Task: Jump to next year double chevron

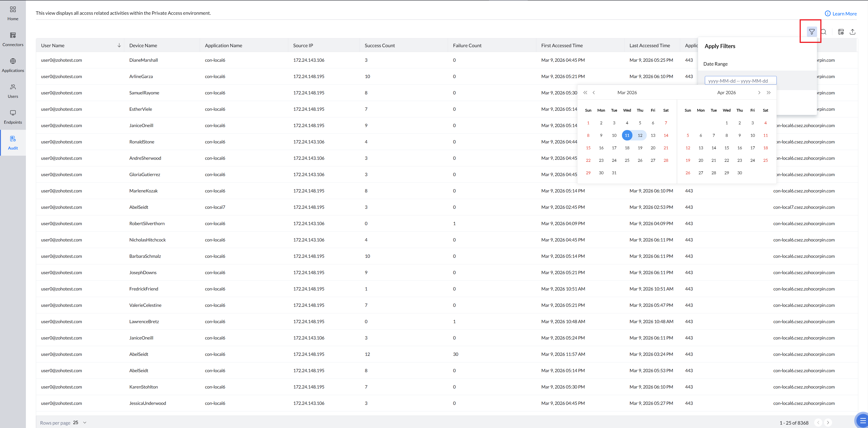Action: coord(769,93)
